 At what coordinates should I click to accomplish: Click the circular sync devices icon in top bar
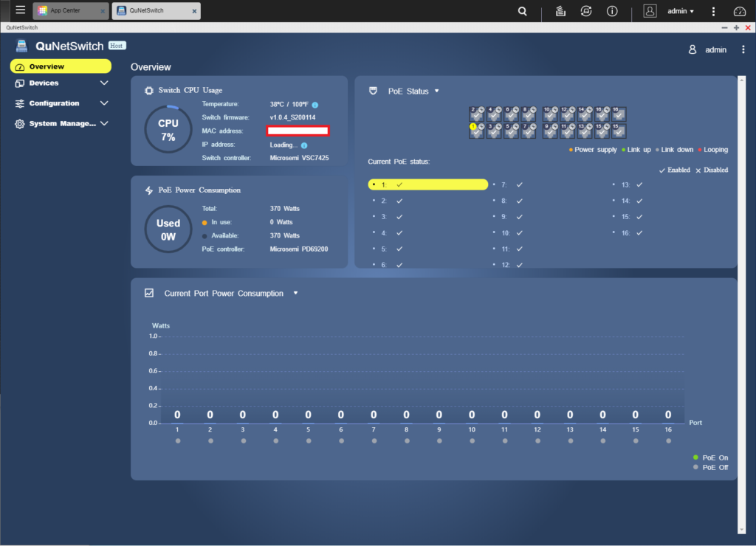[x=585, y=10]
